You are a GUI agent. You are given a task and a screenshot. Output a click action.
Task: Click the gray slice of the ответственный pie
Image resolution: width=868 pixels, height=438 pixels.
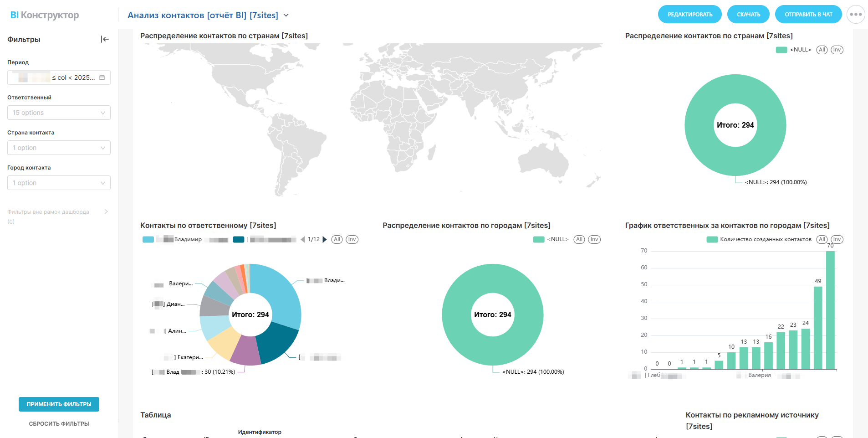213,306
